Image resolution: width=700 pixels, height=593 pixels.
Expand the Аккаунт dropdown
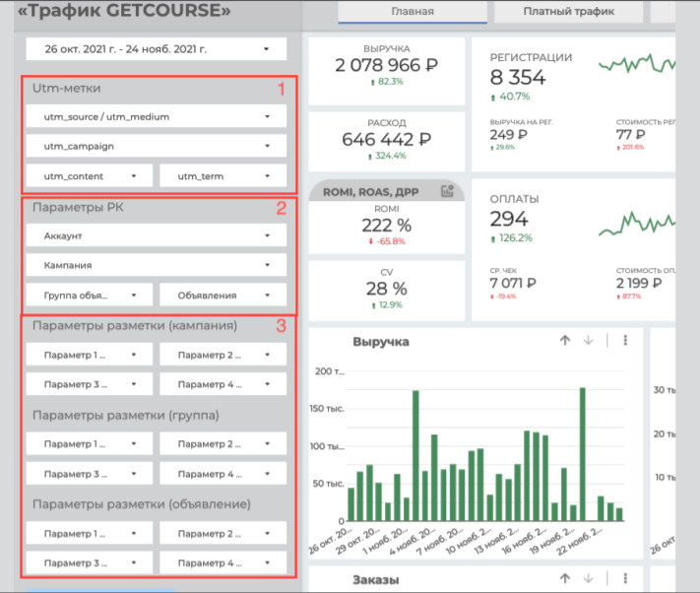pos(157,235)
